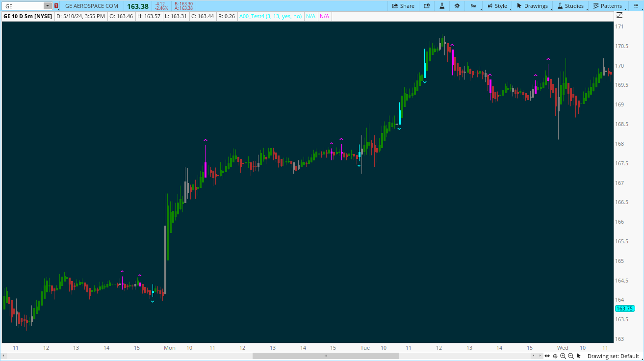
Task: Click the 163.5 price axis label
Action: 622,319
